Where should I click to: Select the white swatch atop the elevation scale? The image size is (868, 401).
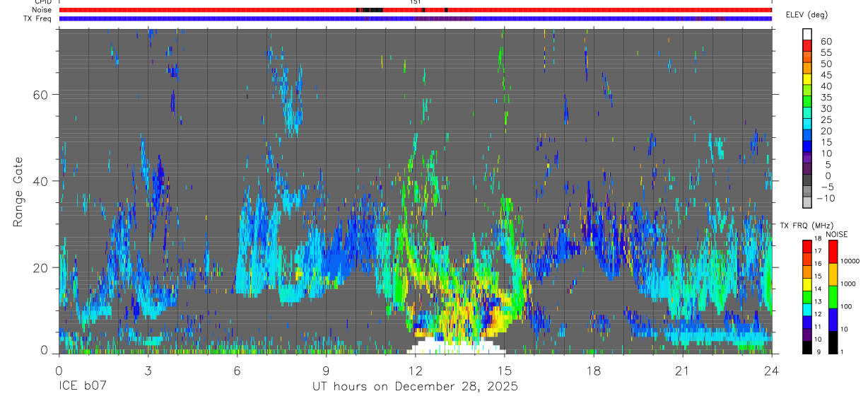pyautogui.click(x=807, y=34)
